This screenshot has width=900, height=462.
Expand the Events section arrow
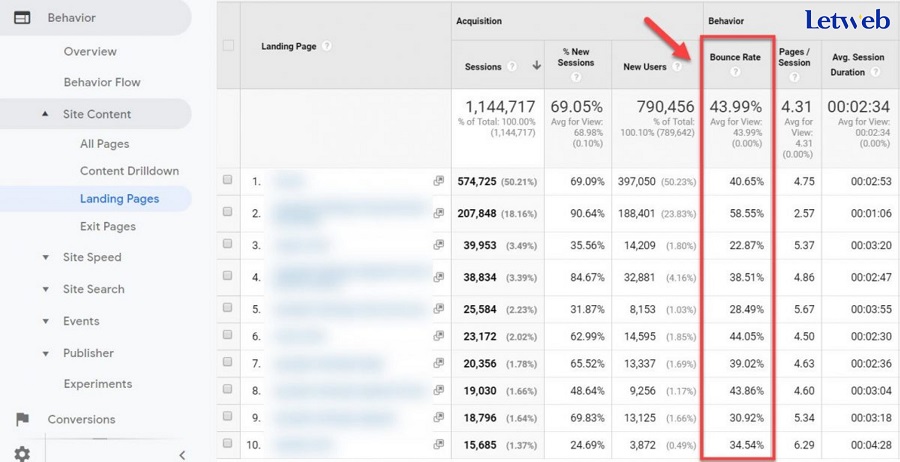pos(45,321)
